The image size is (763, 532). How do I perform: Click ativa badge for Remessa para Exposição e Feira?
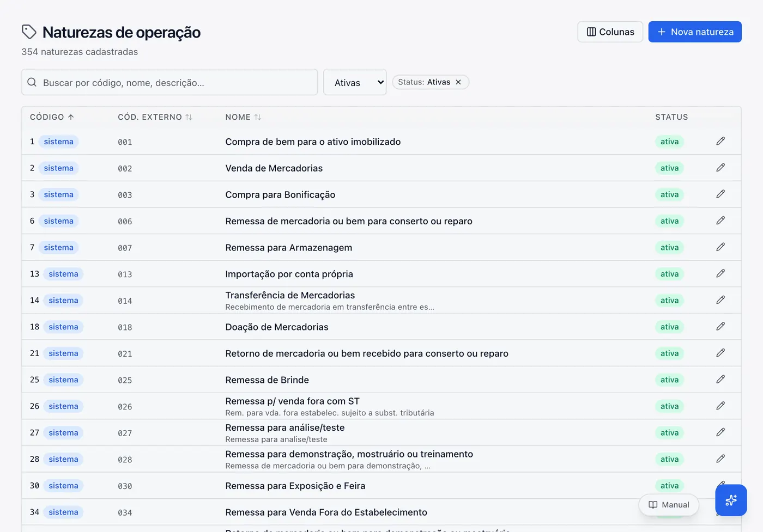point(669,486)
